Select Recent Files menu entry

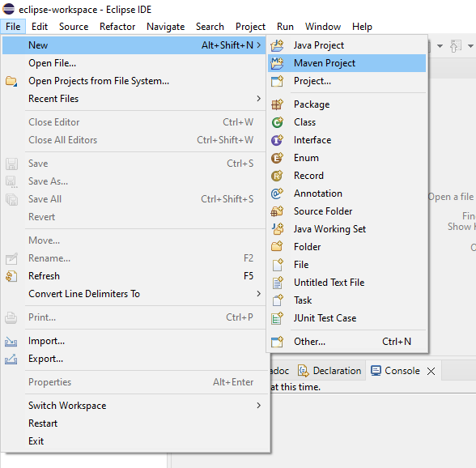[x=134, y=99]
